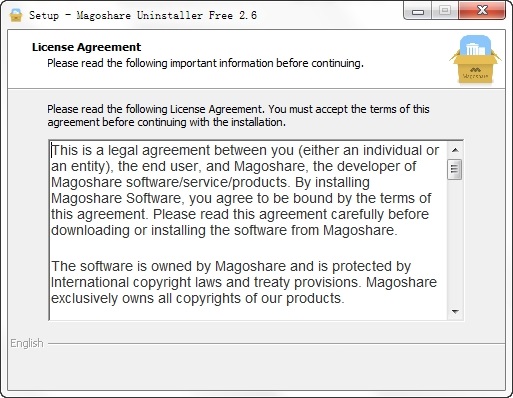513x398 pixels.
Task: Click the instruction text above the license box
Action: (x=238, y=115)
